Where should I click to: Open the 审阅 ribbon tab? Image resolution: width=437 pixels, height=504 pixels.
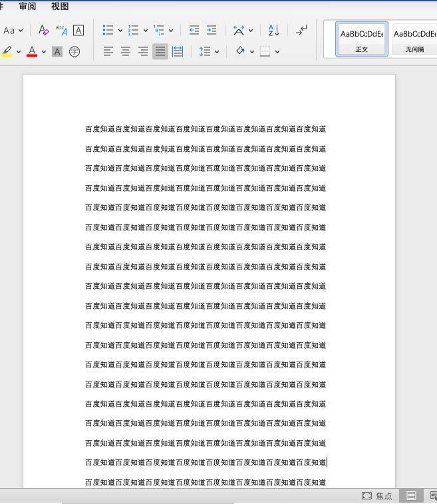pyautogui.click(x=28, y=6)
